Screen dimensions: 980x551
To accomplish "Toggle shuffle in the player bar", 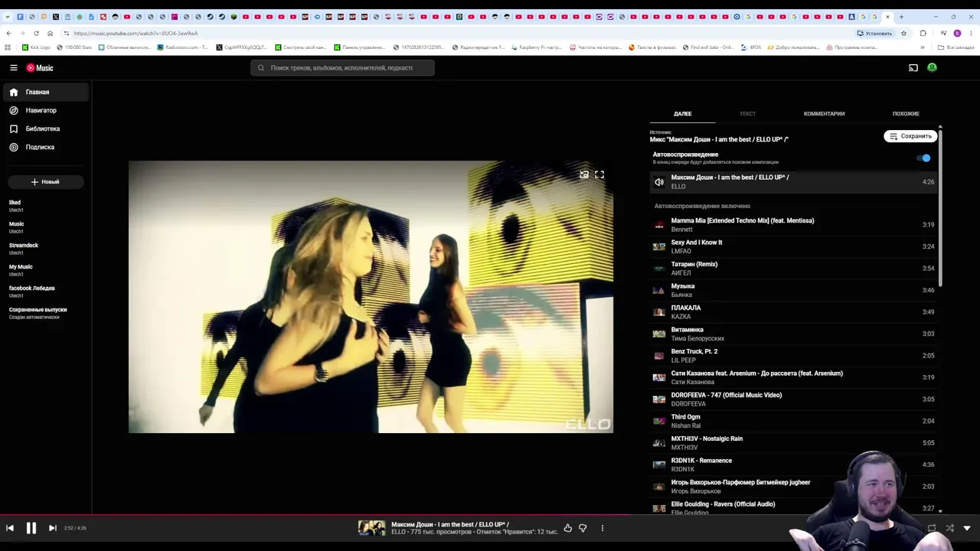I will click(950, 528).
